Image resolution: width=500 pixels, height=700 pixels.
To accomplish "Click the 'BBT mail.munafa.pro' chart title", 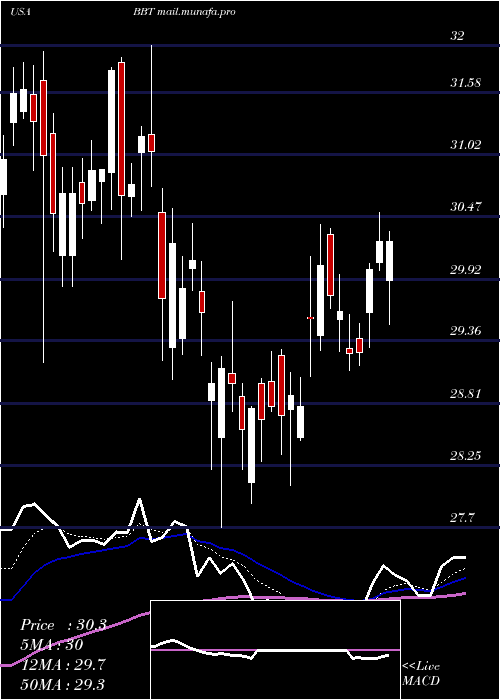I will (184, 12).
